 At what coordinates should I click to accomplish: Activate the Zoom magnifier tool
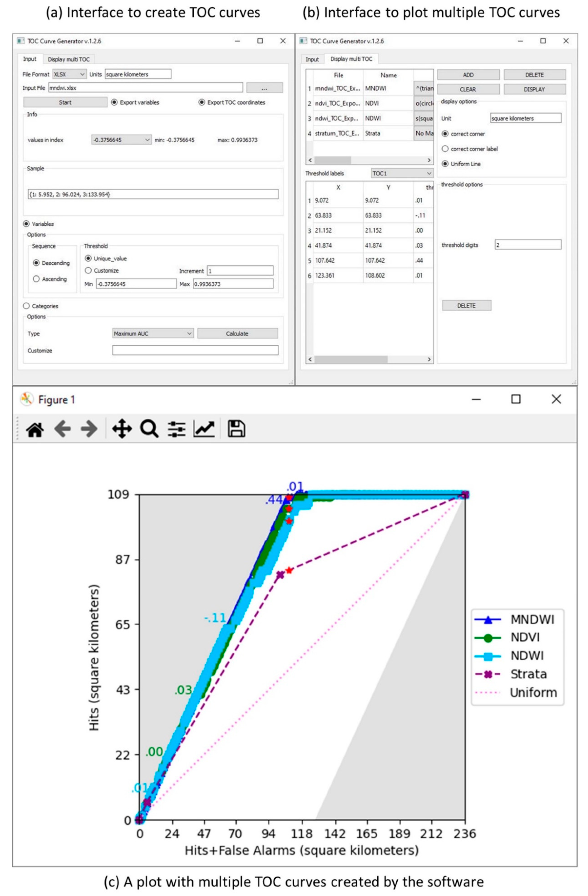pos(149,429)
